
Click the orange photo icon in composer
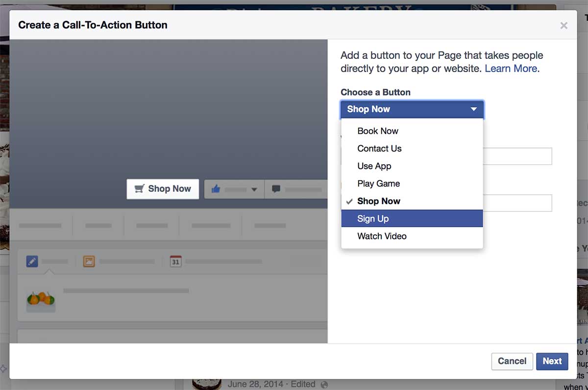tap(89, 261)
